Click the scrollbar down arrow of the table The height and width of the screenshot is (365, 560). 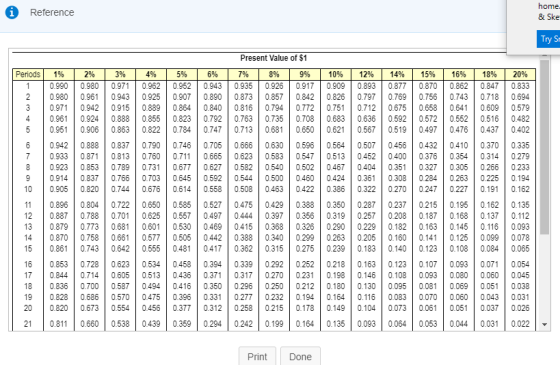545,324
